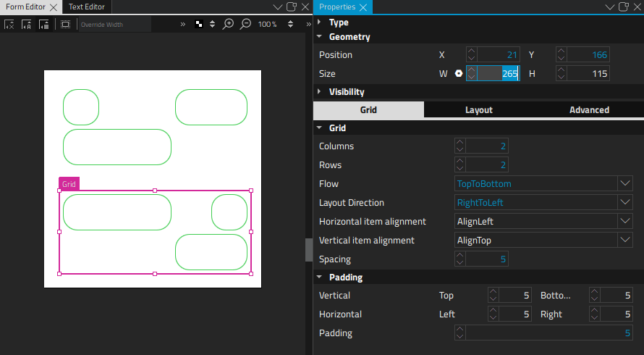
Task: Switch to the Text Editor tab
Action: tap(87, 7)
